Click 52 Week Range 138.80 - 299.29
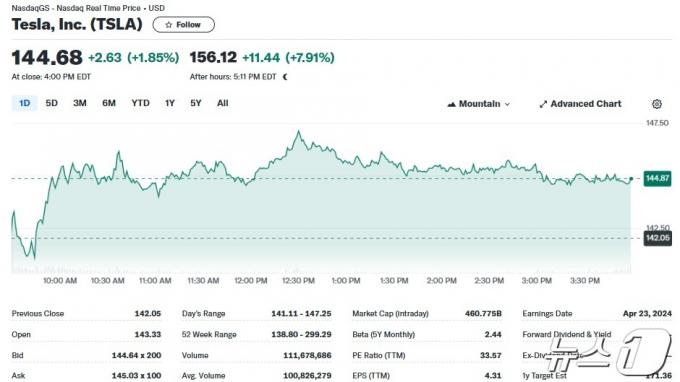Viewport: 680px width, 382px height. [x=300, y=334]
